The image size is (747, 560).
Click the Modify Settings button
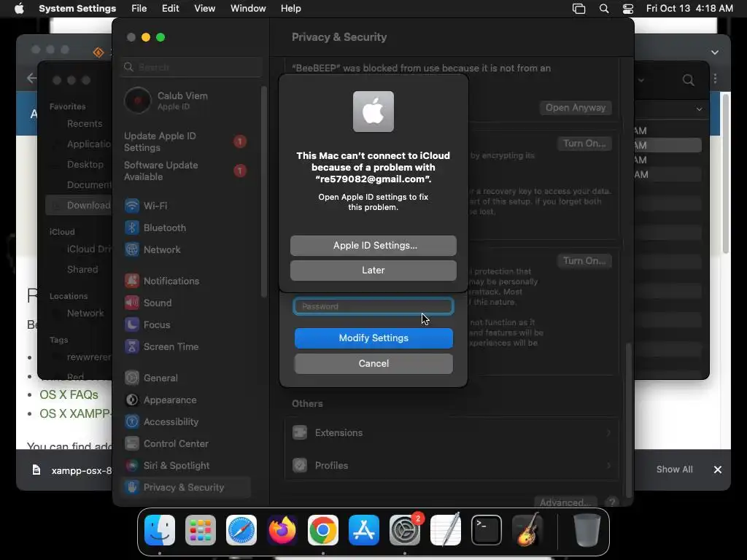click(373, 338)
